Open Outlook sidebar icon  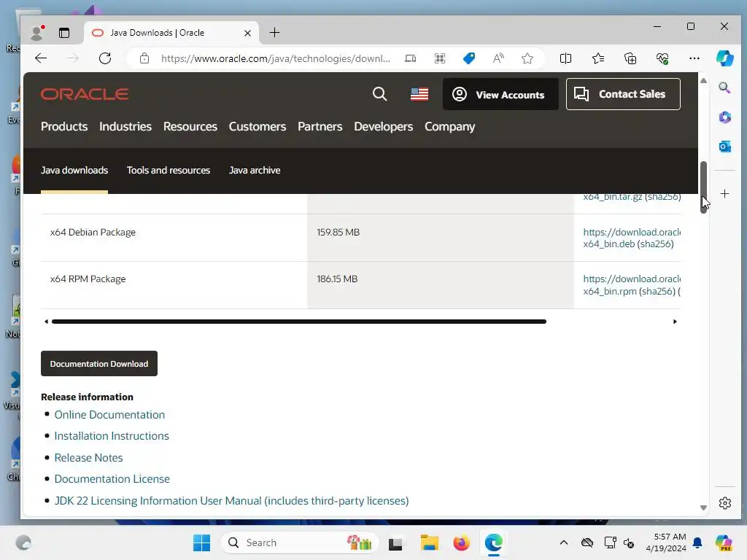(724, 146)
